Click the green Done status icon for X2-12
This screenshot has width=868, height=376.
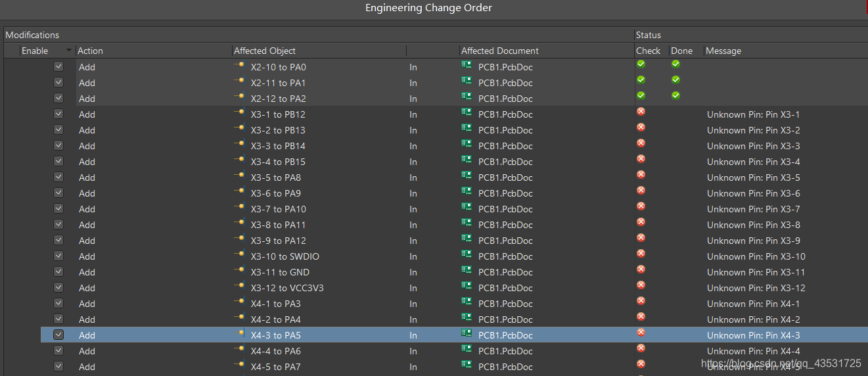pos(675,95)
